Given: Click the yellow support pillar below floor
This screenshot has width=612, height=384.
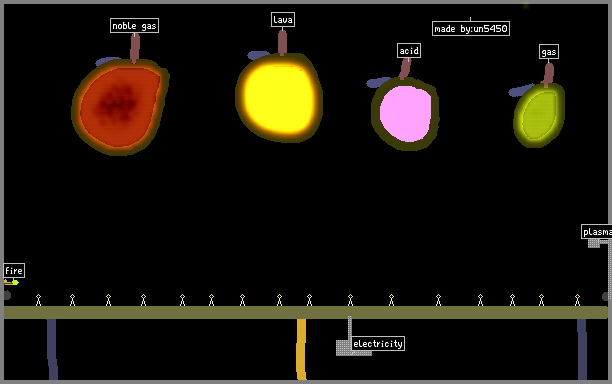Looking at the screenshot, I should point(301,349).
